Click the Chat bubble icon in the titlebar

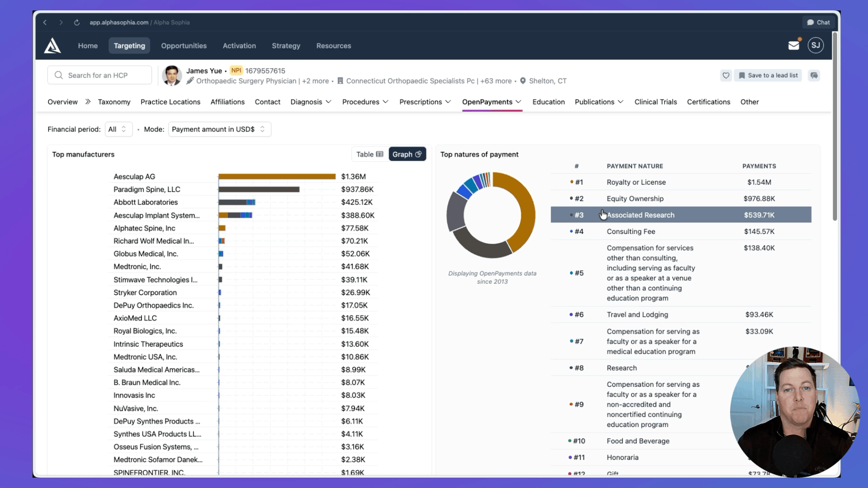(818, 22)
